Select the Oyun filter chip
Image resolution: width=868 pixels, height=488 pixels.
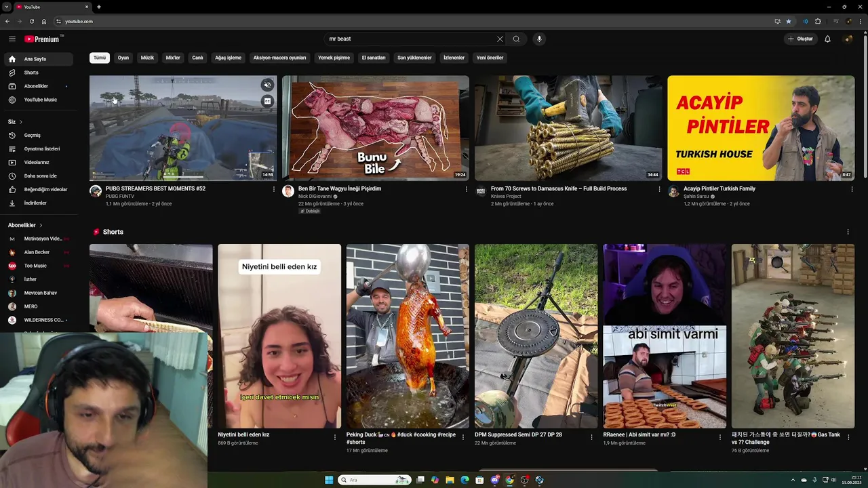tap(123, 58)
